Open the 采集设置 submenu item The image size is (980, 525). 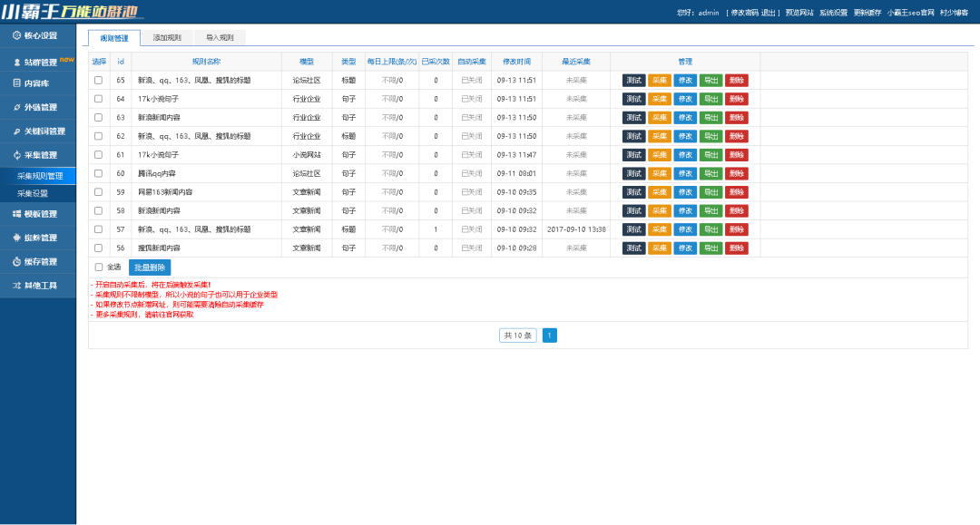(x=33, y=193)
